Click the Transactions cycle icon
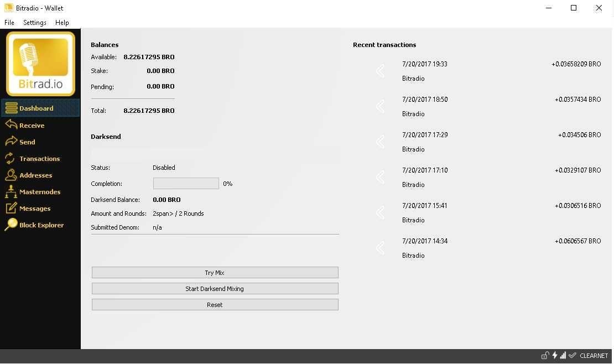The height and width of the screenshot is (364, 614). click(10, 158)
